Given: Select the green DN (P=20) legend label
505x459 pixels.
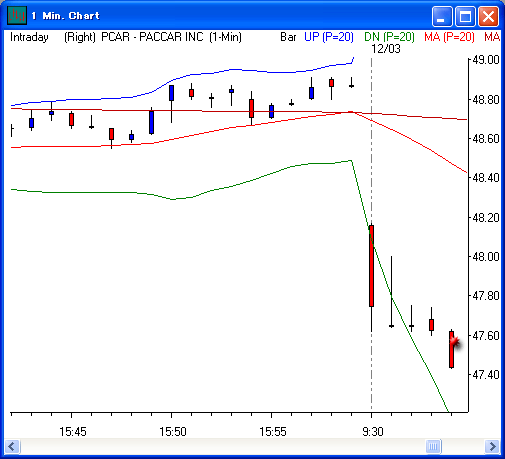Looking at the screenshot, I should point(389,37).
